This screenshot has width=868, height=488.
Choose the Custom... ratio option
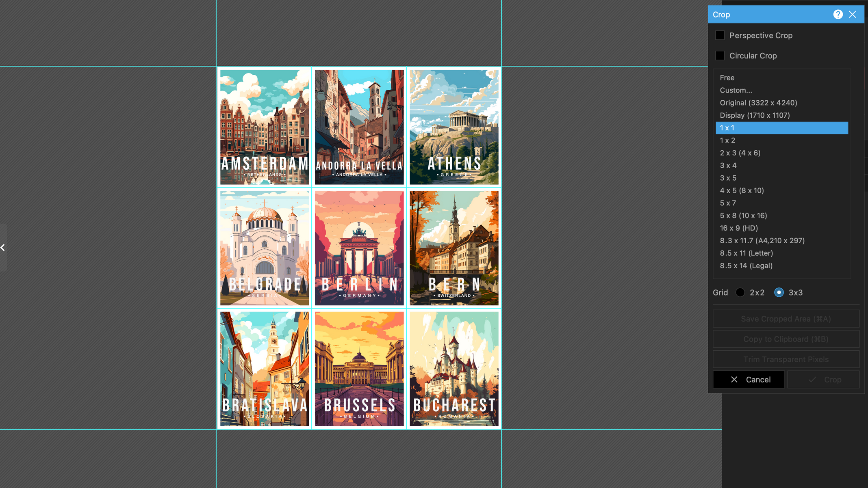click(736, 90)
